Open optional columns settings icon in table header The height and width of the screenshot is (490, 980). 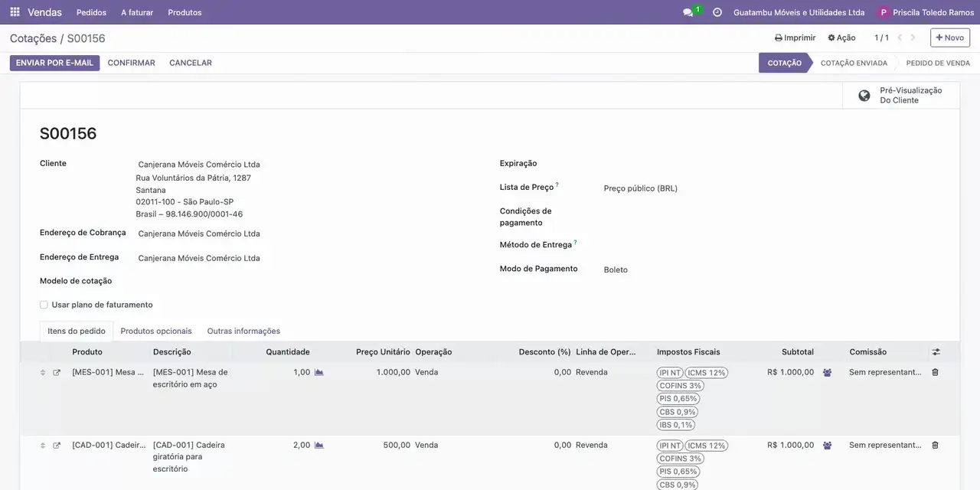click(x=936, y=352)
